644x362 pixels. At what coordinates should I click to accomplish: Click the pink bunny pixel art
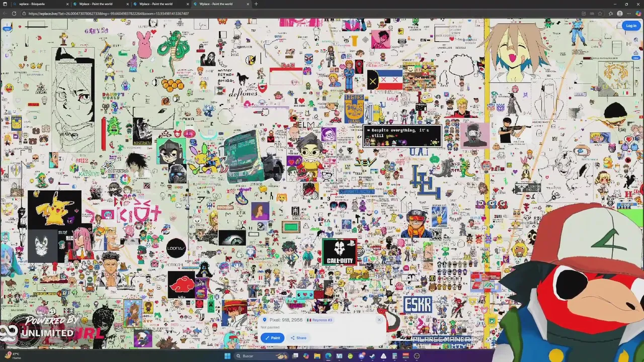coord(144,44)
